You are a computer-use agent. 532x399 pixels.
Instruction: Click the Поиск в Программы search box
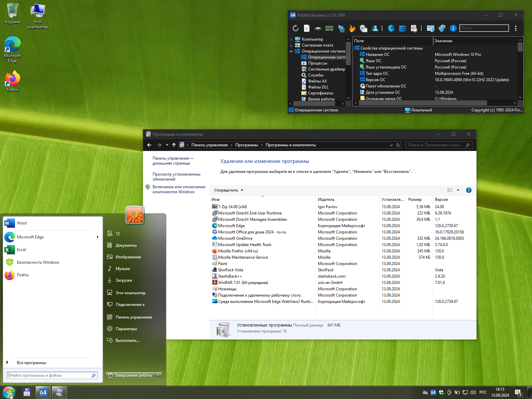coord(439,145)
